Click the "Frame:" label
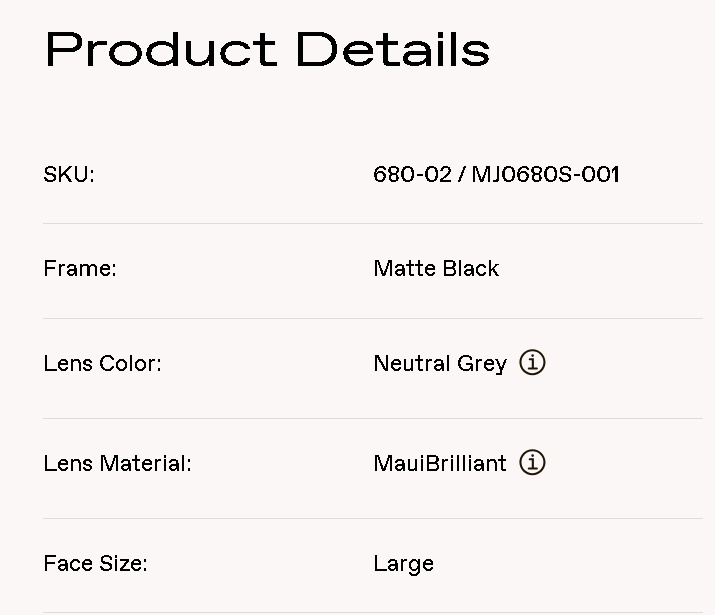The image size is (715, 615). point(80,268)
